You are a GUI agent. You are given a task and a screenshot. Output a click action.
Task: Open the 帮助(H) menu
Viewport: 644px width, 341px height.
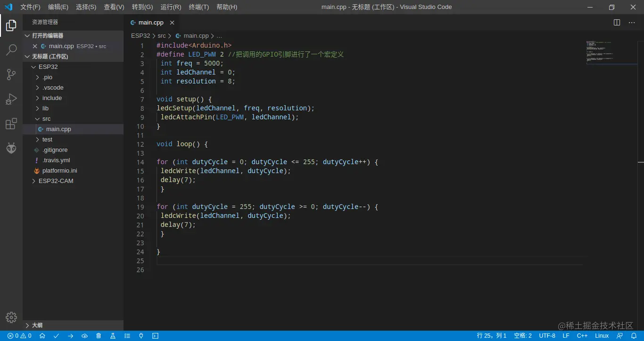[x=227, y=7]
